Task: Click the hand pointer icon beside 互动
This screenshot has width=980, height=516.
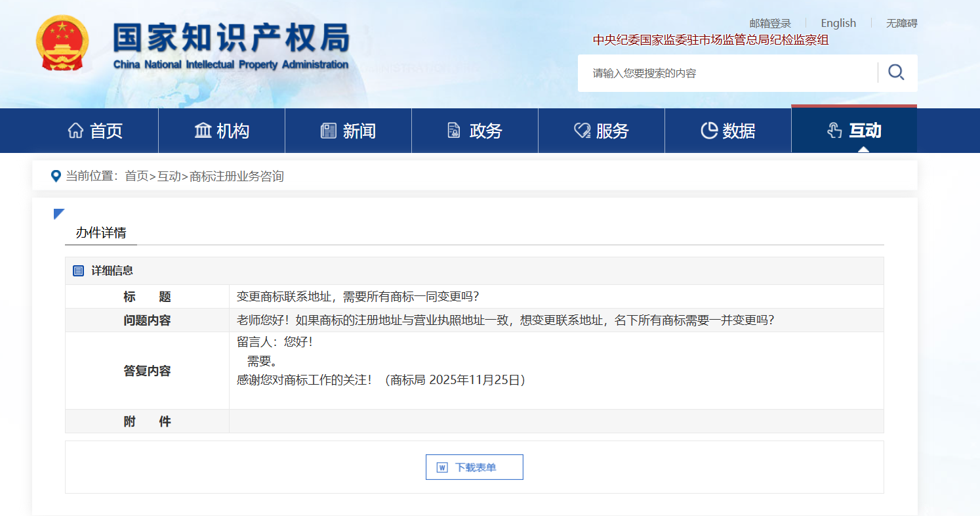Action: click(834, 131)
